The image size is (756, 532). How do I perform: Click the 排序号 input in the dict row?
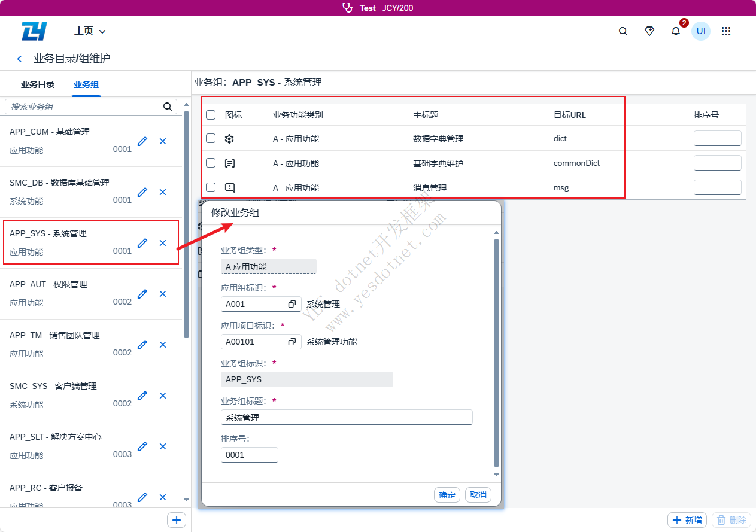click(718, 138)
